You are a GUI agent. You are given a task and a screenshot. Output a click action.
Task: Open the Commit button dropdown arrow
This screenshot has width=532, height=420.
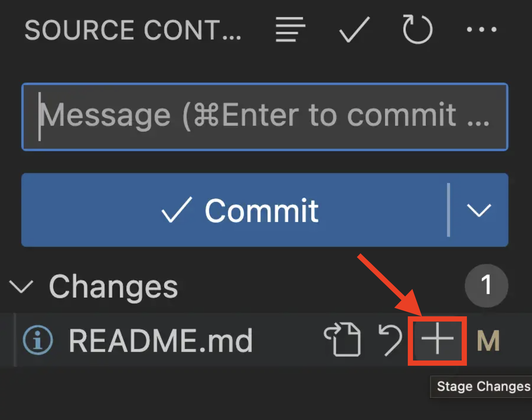pos(479,210)
